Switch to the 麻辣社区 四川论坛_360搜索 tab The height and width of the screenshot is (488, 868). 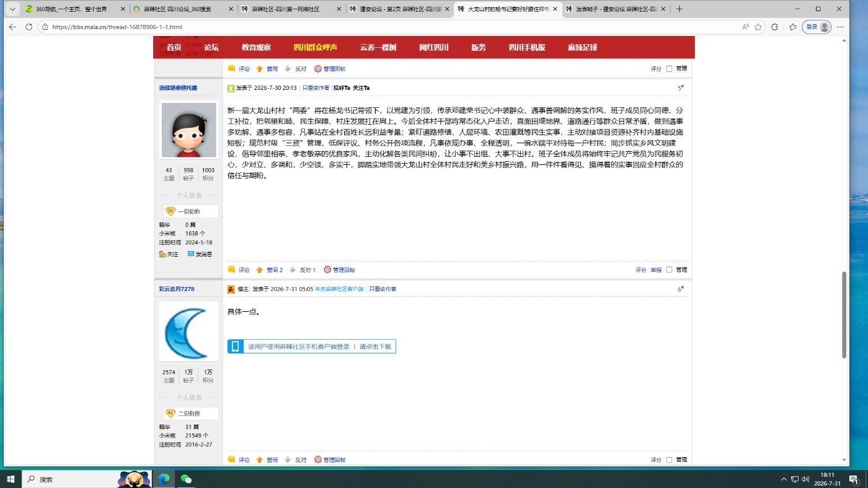pos(184,9)
